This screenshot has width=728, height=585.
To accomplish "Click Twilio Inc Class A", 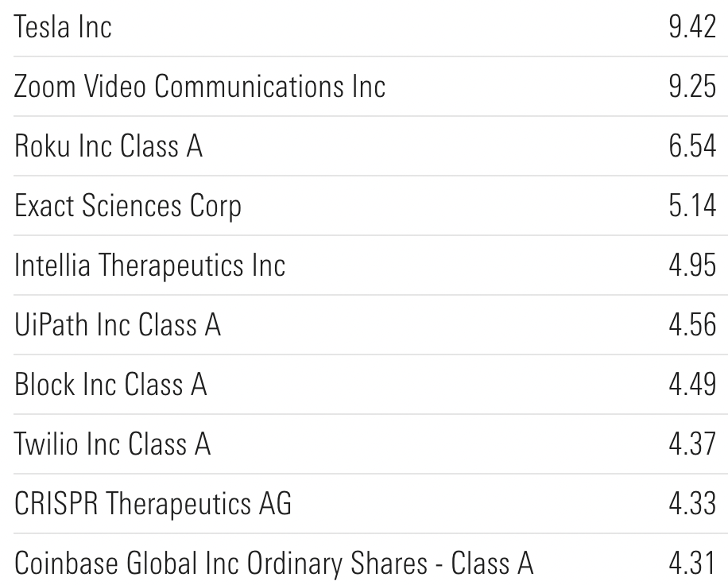I will 112,444.
